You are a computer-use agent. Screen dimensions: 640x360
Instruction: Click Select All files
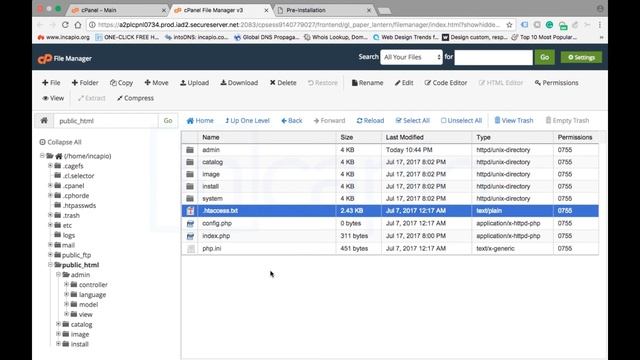pos(413,121)
